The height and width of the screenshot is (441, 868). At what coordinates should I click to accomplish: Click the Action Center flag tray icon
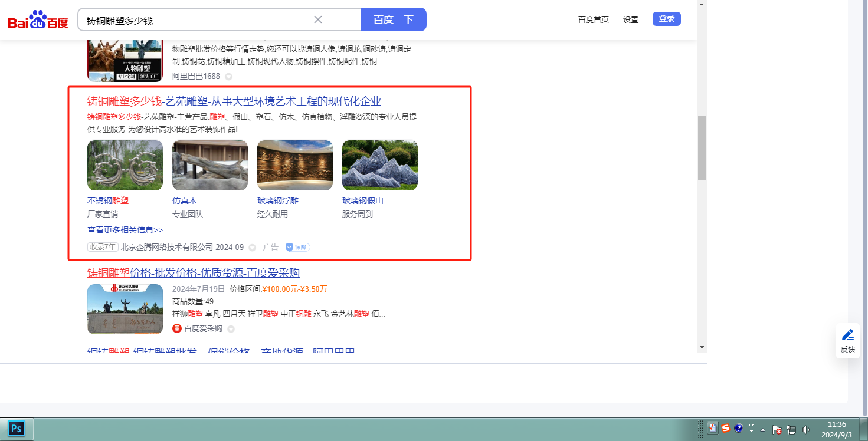(777, 430)
